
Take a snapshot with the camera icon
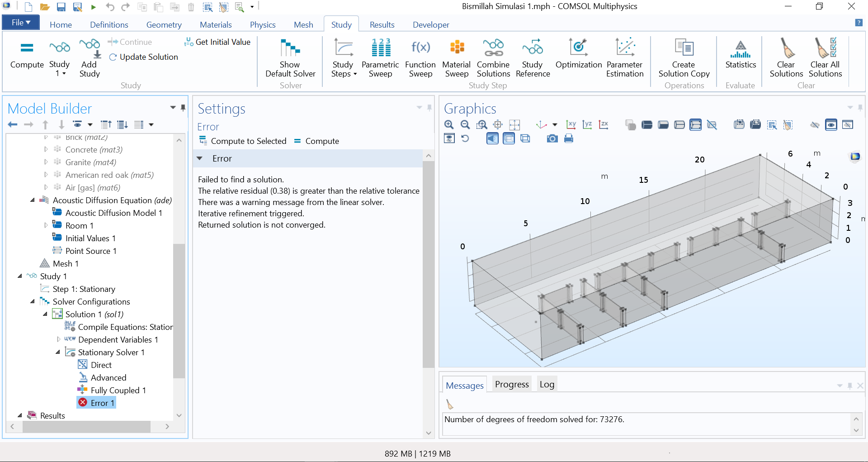pyautogui.click(x=552, y=139)
